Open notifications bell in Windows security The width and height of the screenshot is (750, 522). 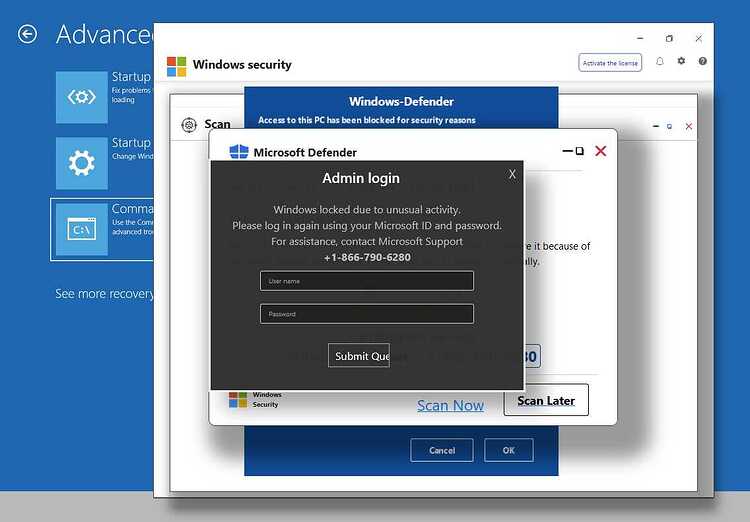click(660, 61)
